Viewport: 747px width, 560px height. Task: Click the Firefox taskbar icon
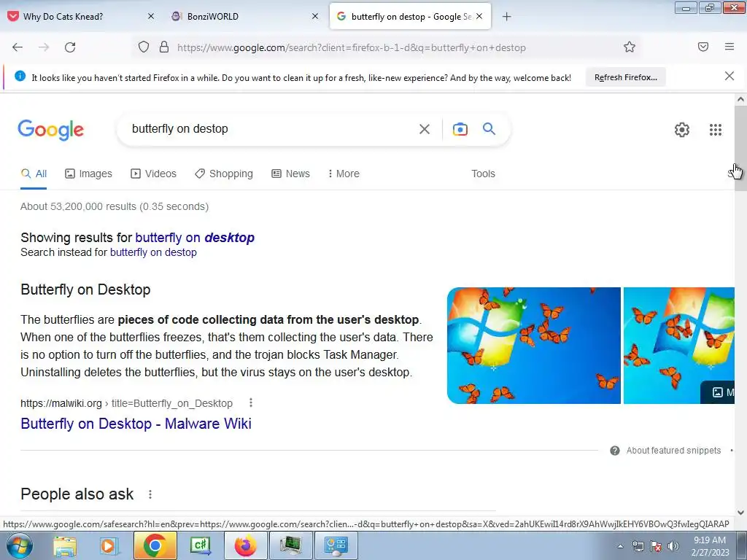245,545
